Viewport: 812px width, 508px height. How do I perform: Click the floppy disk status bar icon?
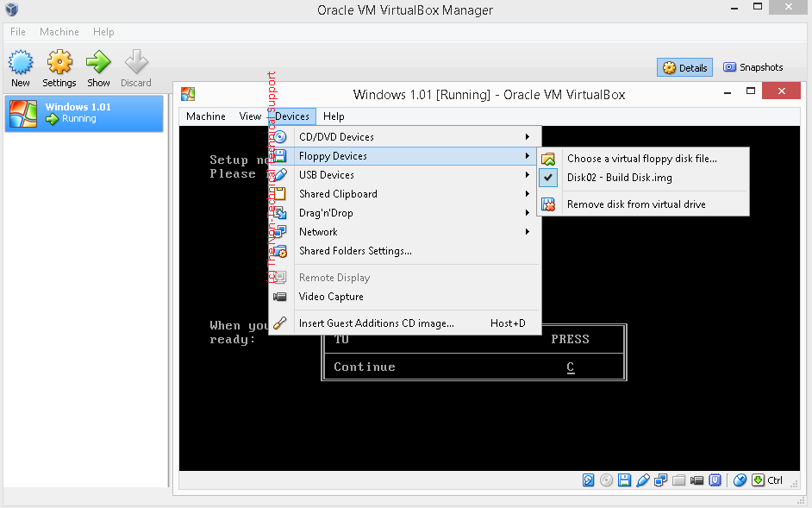pyautogui.click(x=625, y=480)
